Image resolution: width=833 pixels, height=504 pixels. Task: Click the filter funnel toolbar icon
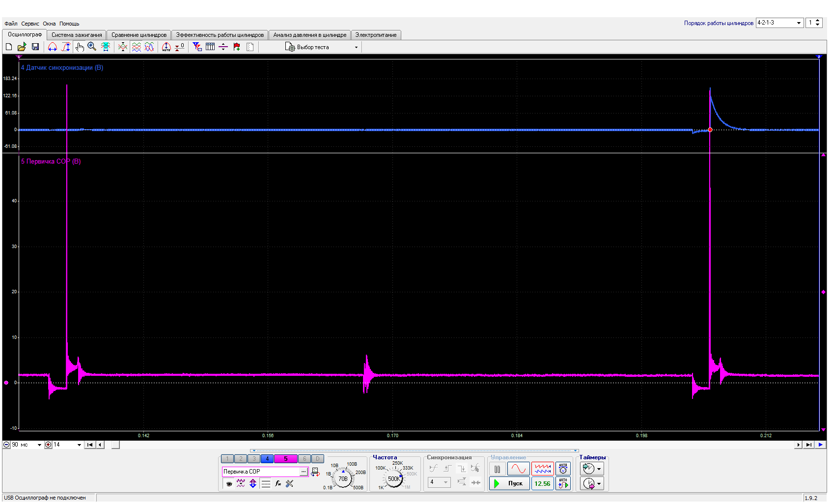(x=197, y=47)
